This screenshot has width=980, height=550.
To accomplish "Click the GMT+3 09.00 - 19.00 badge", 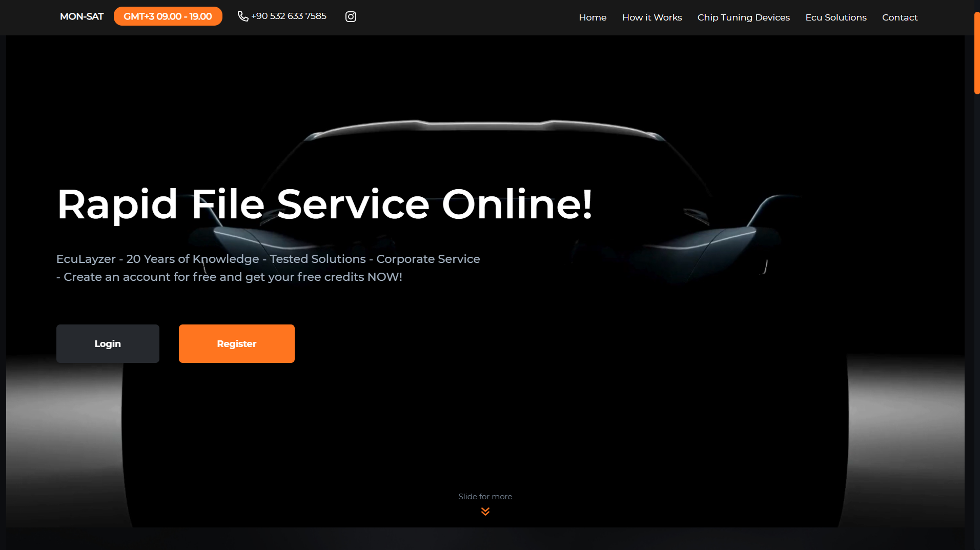I will pyautogui.click(x=168, y=16).
